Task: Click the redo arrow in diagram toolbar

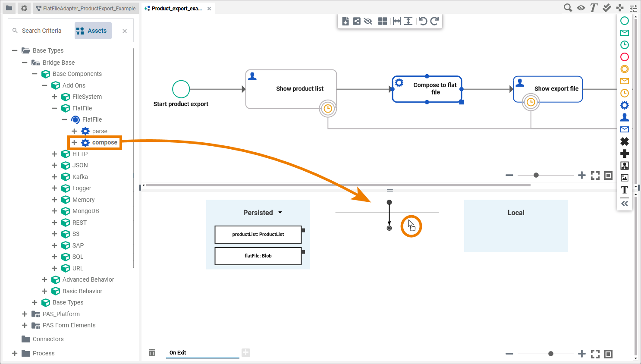Action: (434, 21)
